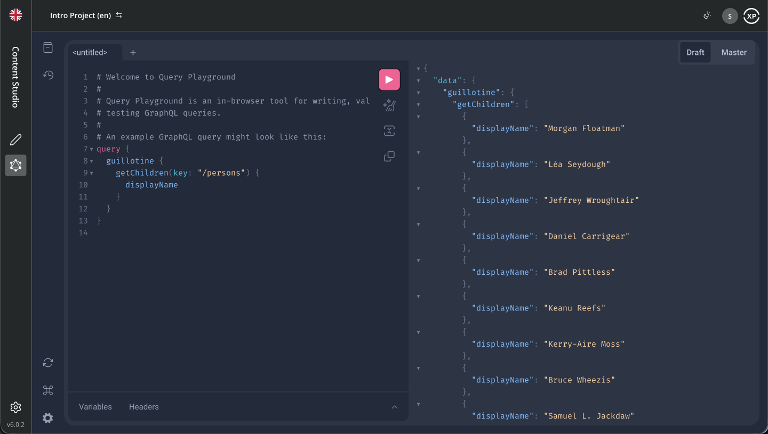The height and width of the screenshot is (434, 768).
Task: Select the <untitled> query tab
Action: click(90, 52)
